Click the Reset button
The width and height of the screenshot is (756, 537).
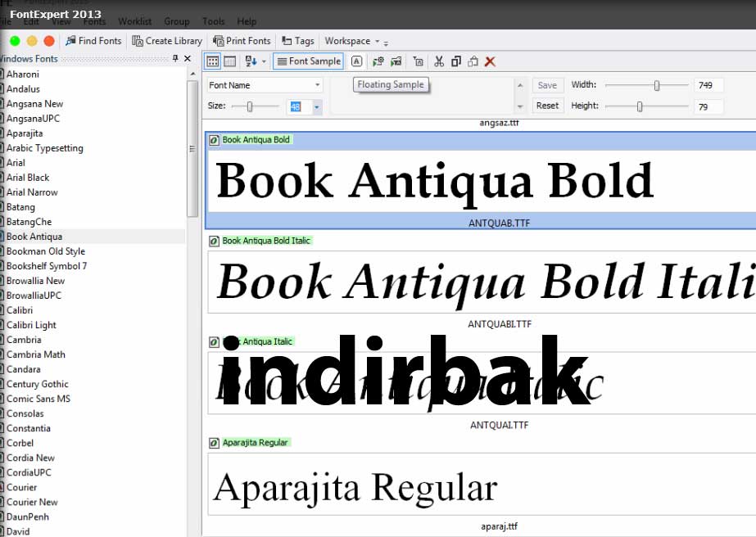click(x=548, y=106)
